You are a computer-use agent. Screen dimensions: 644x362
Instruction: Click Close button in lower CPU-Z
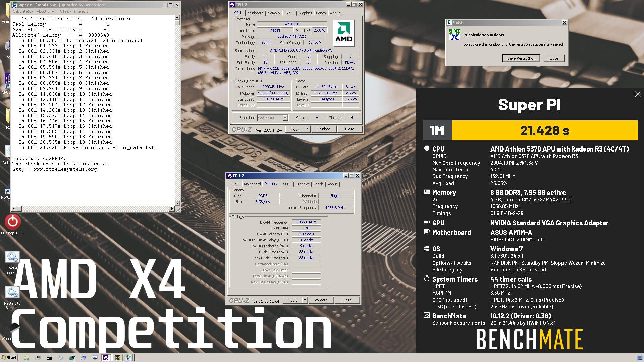click(347, 300)
